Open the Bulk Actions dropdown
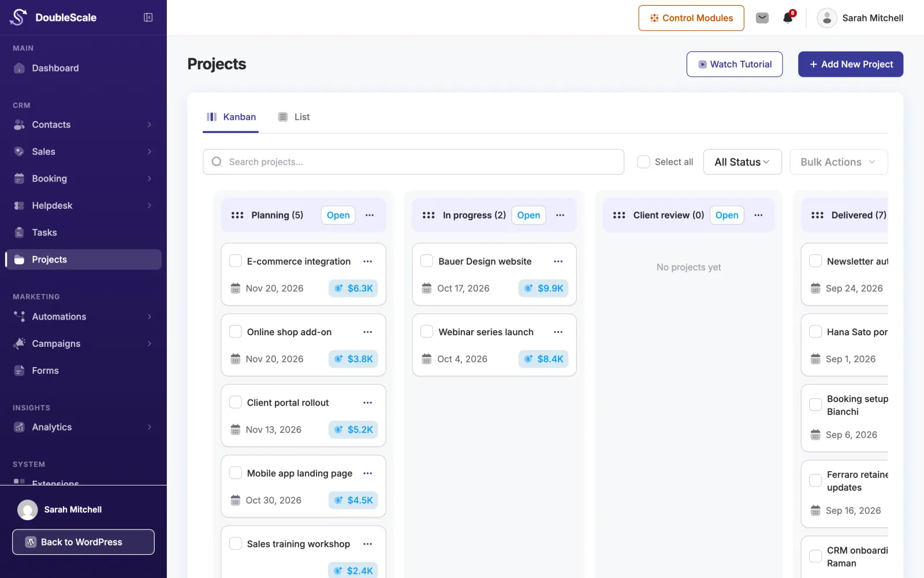Viewport: 924px width, 578px height. click(x=839, y=162)
